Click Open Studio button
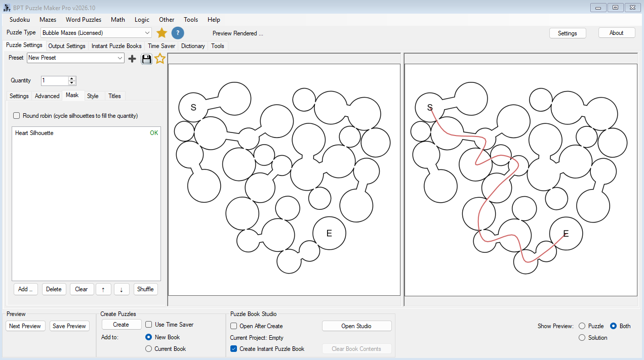 [x=356, y=326]
